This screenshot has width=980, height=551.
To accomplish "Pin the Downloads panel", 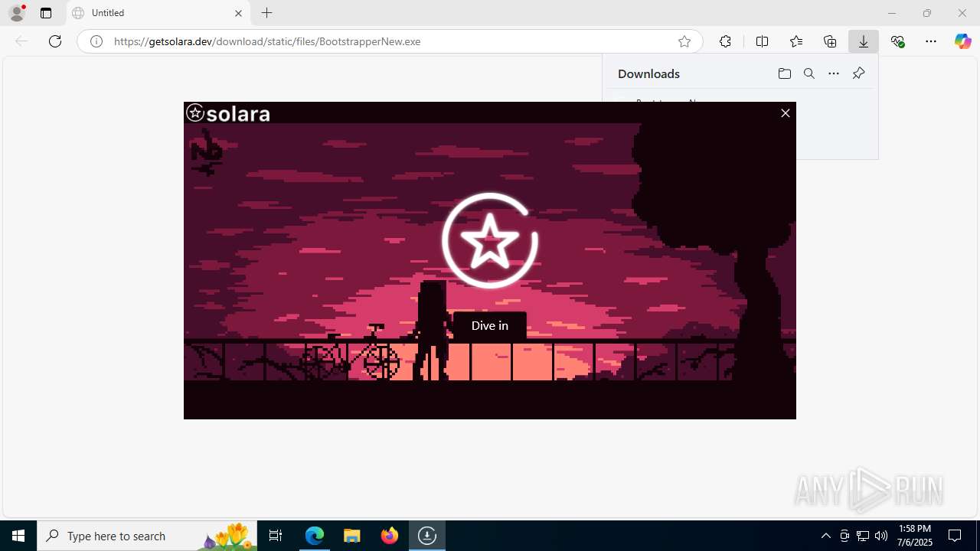I will click(x=858, y=73).
